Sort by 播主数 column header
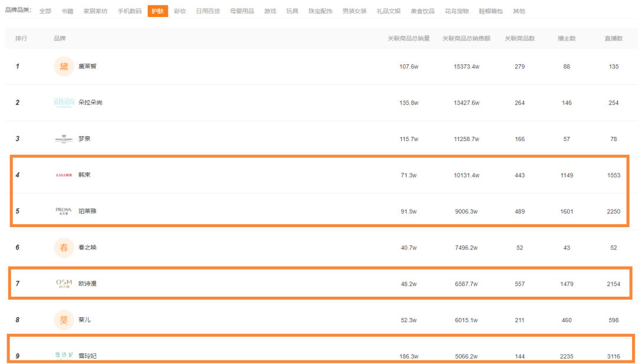The image size is (638, 364). click(x=567, y=38)
